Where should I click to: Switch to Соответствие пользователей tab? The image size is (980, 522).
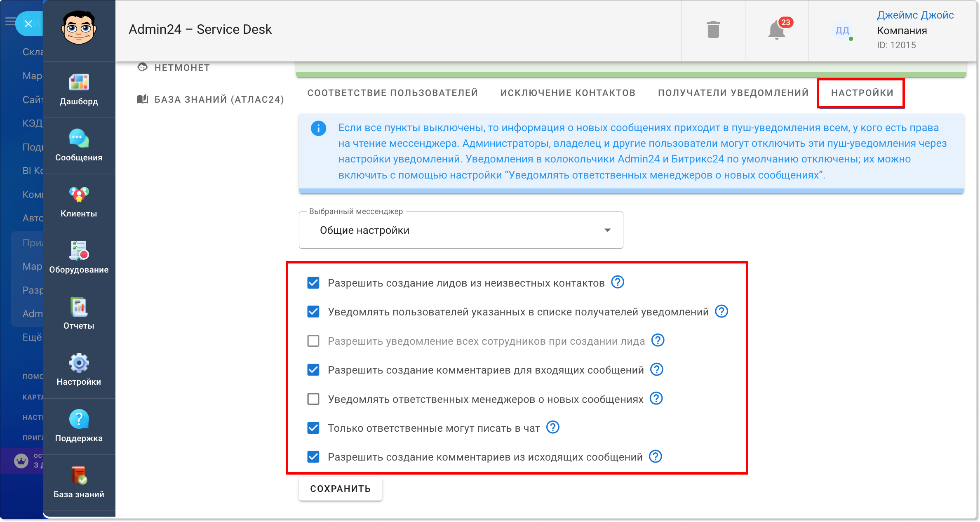pos(392,93)
